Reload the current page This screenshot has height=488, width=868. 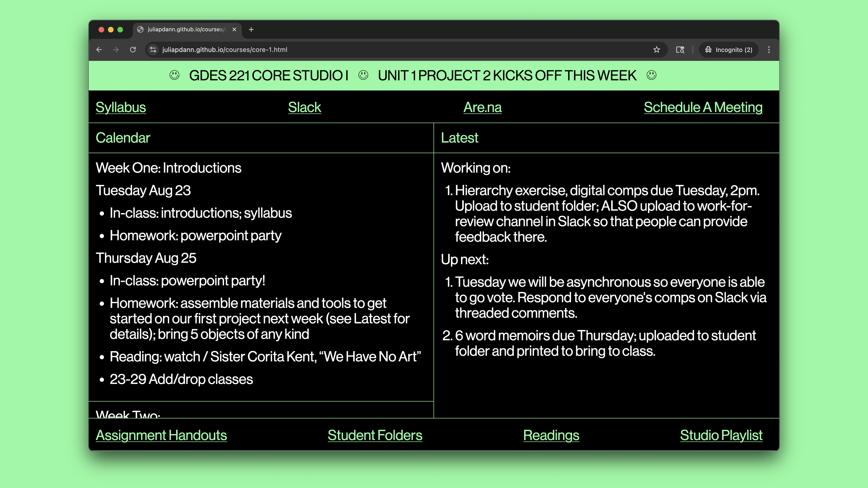tap(133, 49)
